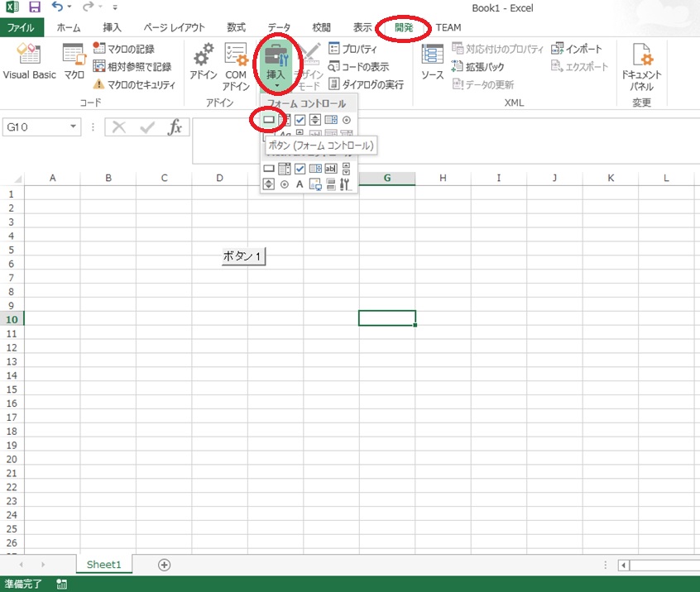Open the ドキュメント パネル document panel

pos(641,67)
